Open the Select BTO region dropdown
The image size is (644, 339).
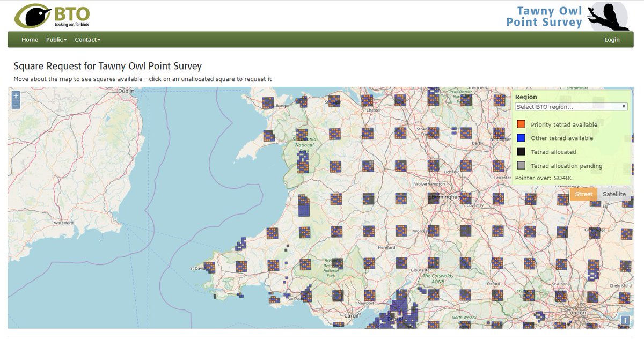point(571,107)
